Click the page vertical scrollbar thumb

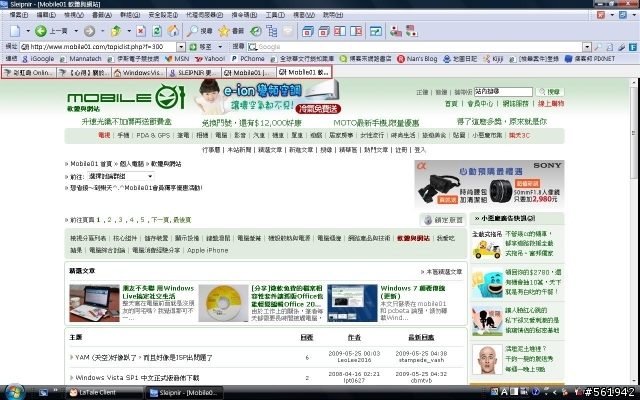click(633, 133)
